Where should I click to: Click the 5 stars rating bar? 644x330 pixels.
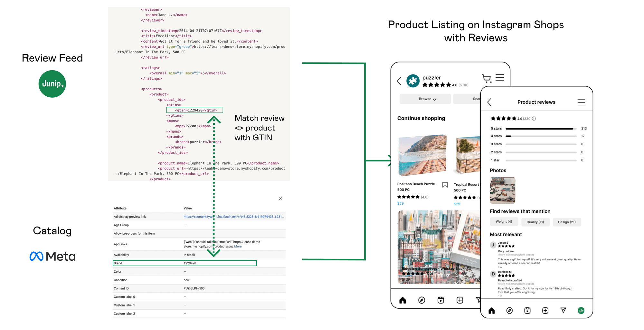pos(541,129)
